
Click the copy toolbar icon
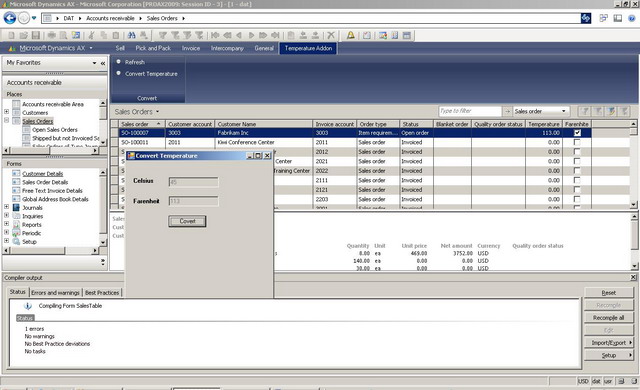(x=104, y=35)
